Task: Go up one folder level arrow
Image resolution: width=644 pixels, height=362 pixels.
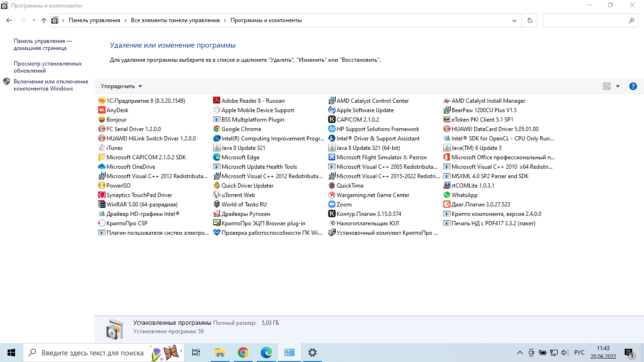Action: (x=44, y=21)
